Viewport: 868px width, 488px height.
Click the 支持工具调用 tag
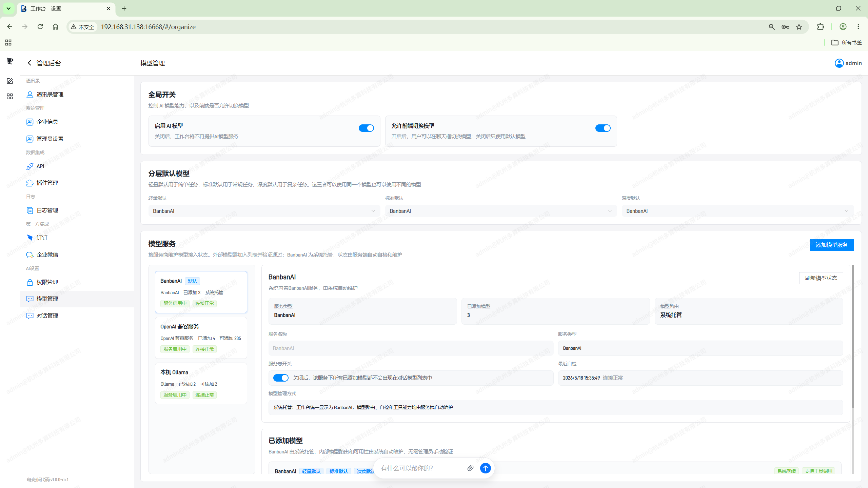point(818,471)
